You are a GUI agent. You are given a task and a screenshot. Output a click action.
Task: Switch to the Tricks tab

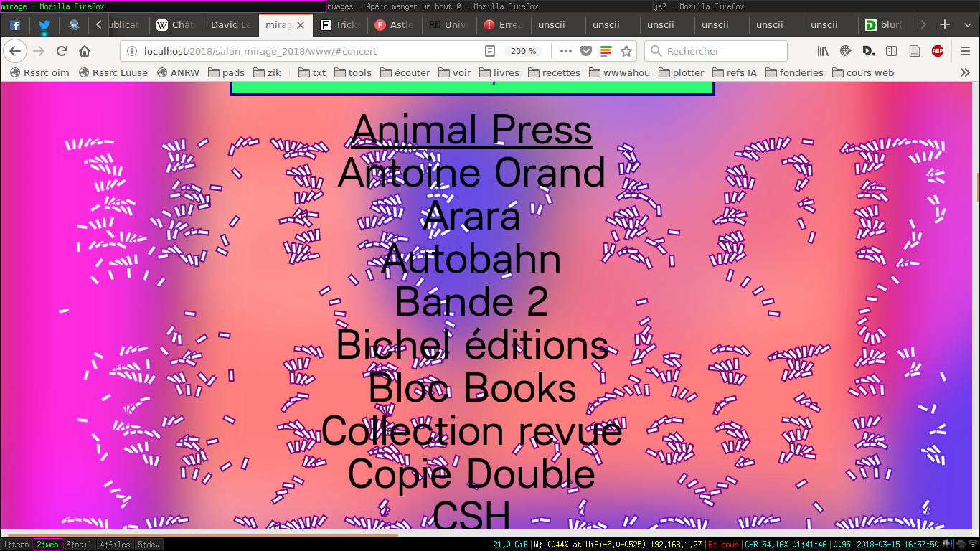click(340, 24)
